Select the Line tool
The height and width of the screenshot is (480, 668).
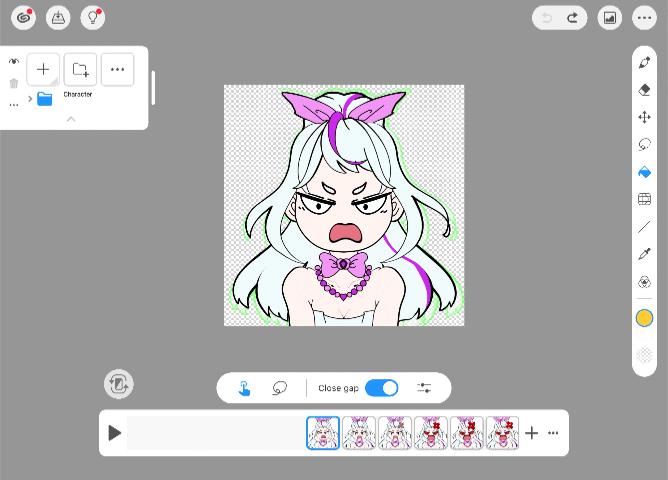644,227
